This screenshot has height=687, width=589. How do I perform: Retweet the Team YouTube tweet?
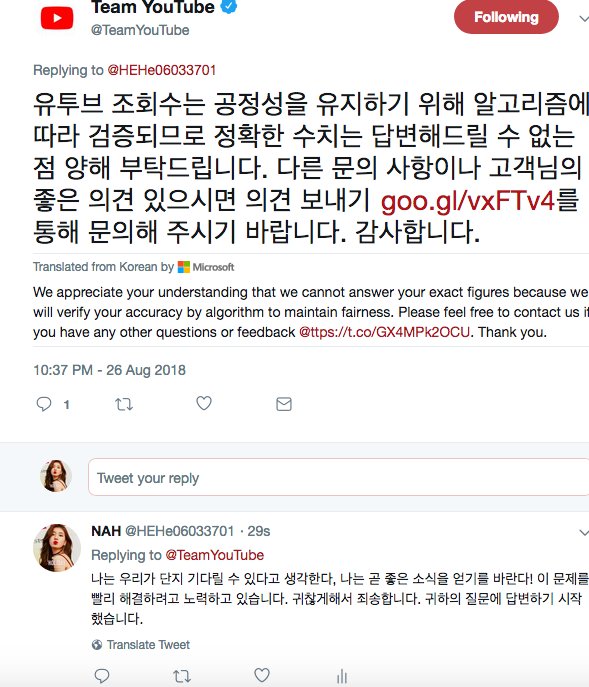(x=124, y=404)
